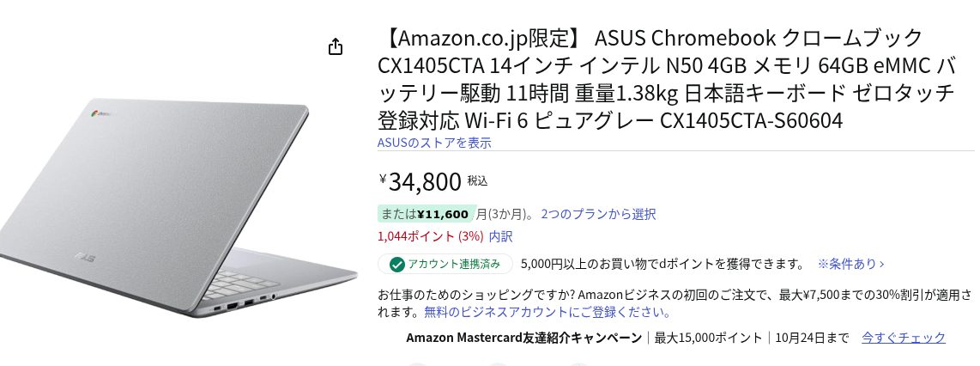The width and height of the screenshot is (980, 366).
Task: Click the share icon beside the product image
Action: click(336, 46)
